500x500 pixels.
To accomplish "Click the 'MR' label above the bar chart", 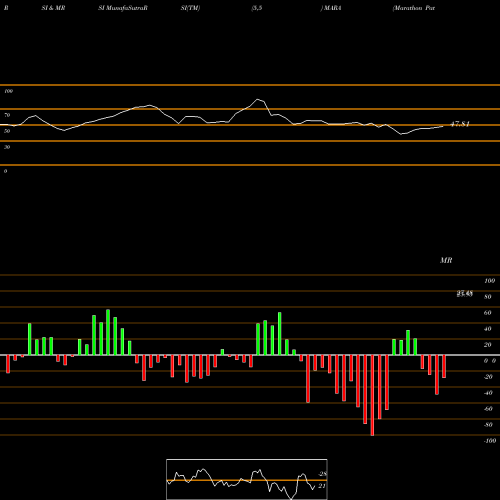I will 446,260.
